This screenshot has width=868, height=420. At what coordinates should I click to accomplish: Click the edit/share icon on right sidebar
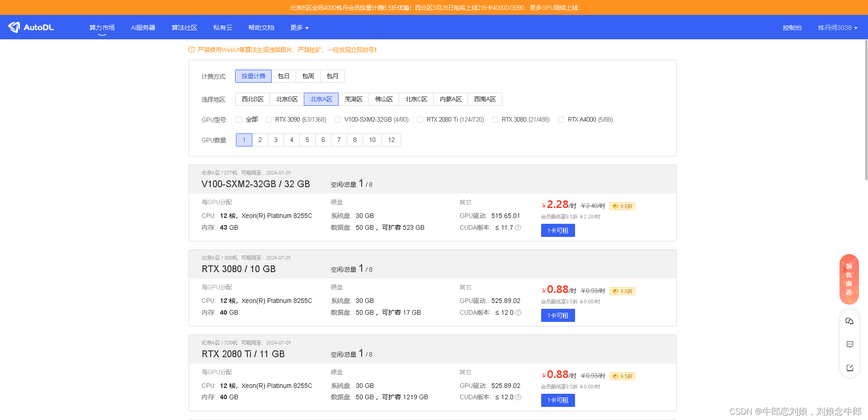[849, 368]
